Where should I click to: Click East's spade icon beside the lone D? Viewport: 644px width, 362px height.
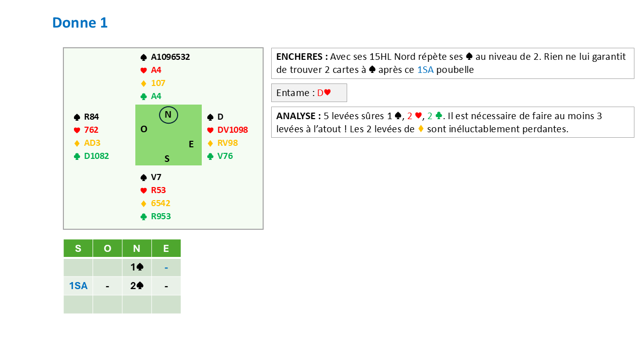[x=210, y=117]
